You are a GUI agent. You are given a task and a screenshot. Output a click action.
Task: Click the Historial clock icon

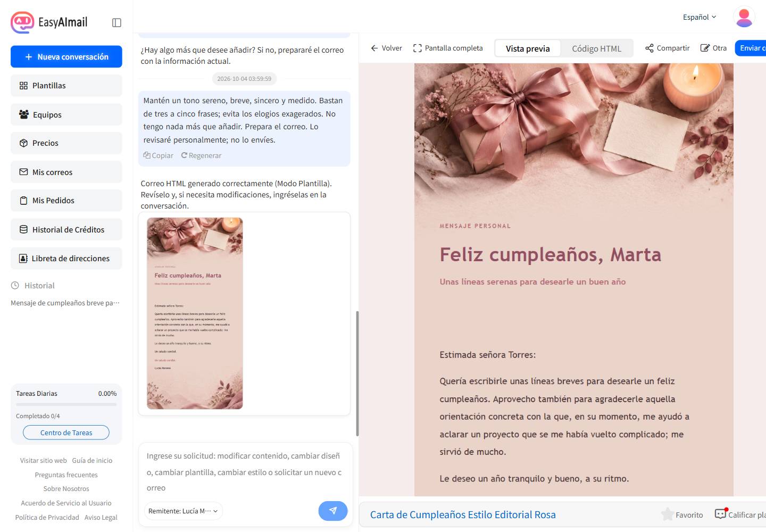[x=15, y=286]
